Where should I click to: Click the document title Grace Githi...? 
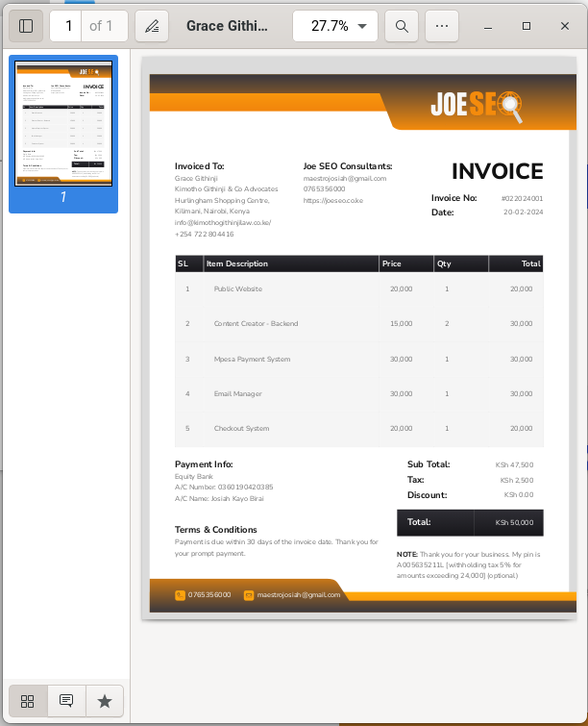coord(227,26)
